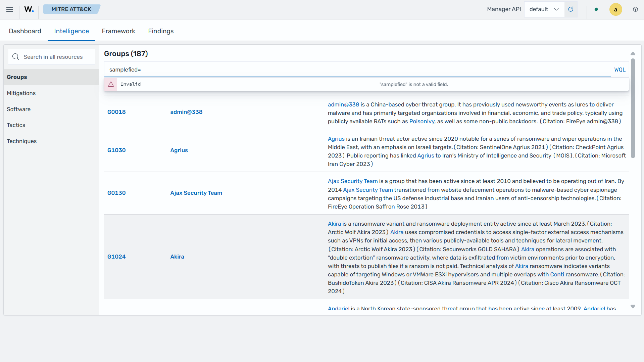
Task: Click the scroll down arrow
Action: [x=633, y=307]
